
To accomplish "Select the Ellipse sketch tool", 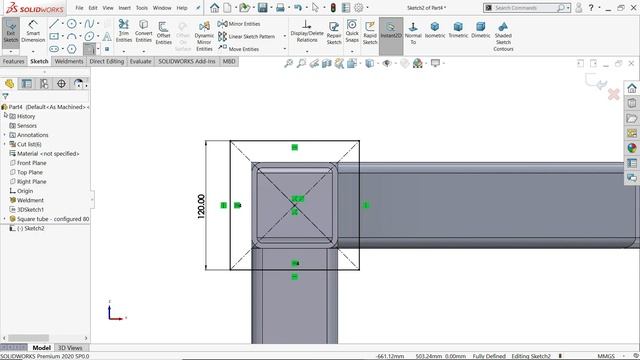I will click(89, 36).
